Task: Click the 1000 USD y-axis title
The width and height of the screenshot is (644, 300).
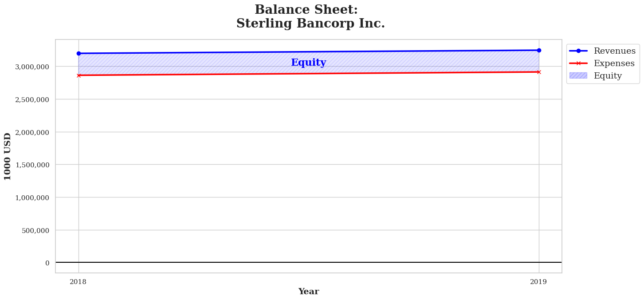Action: click(8, 156)
